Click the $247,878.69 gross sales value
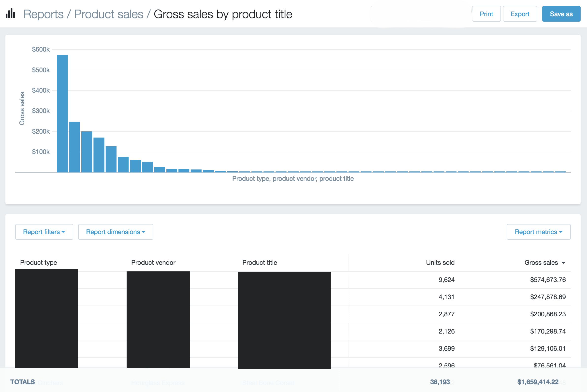The image size is (587, 392). 548,297
